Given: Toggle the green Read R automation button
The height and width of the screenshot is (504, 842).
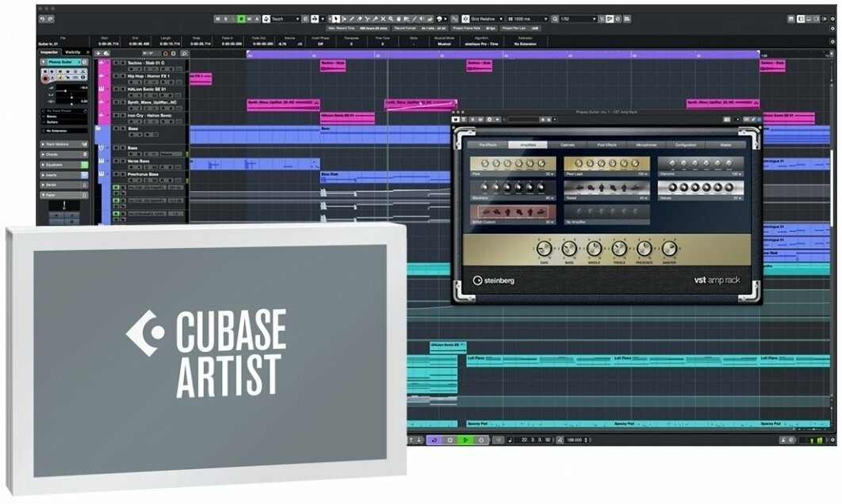Looking at the screenshot, I should (241, 19).
